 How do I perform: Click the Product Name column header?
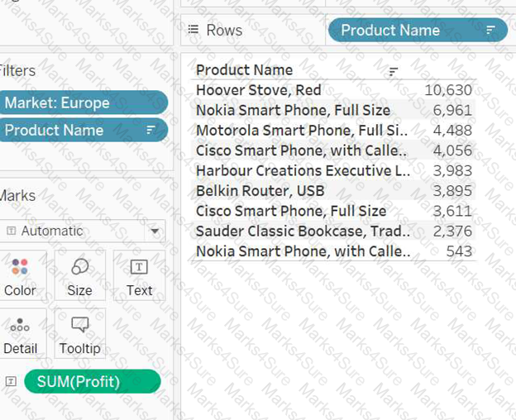pos(244,70)
